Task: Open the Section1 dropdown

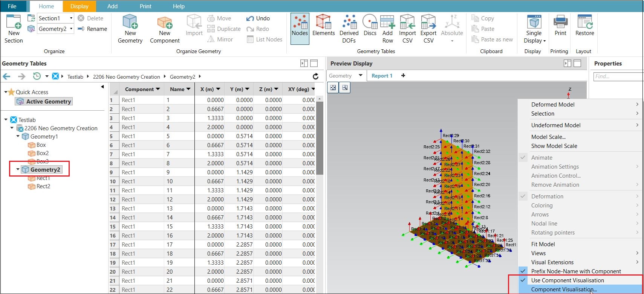Action: (71, 18)
